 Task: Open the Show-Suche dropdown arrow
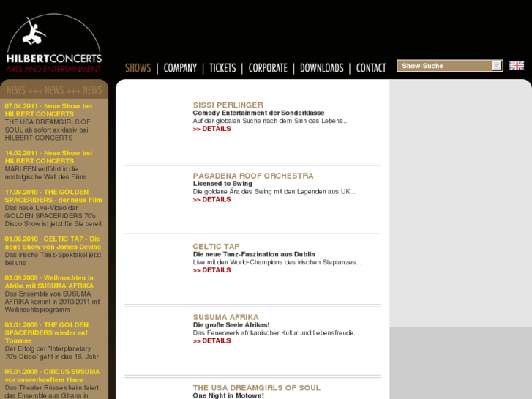click(x=497, y=66)
